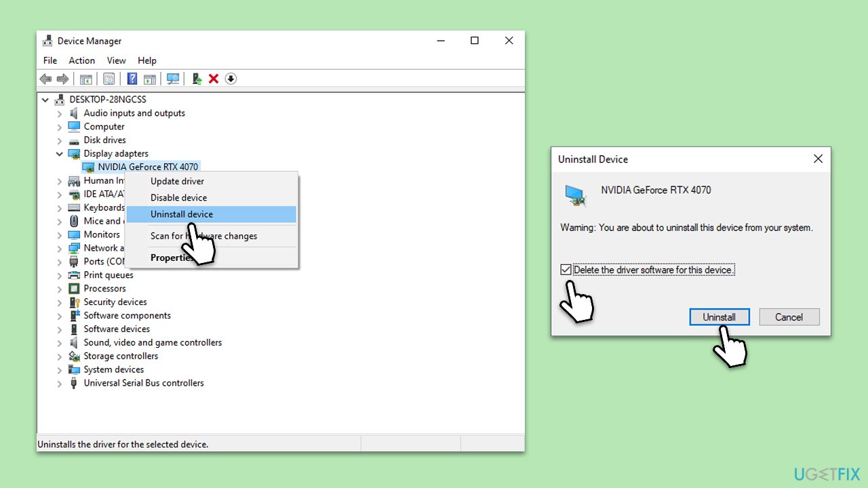The height and width of the screenshot is (488, 868).
Task: Collapse the Display adapters node arrow
Action: click(x=60, y=154)
